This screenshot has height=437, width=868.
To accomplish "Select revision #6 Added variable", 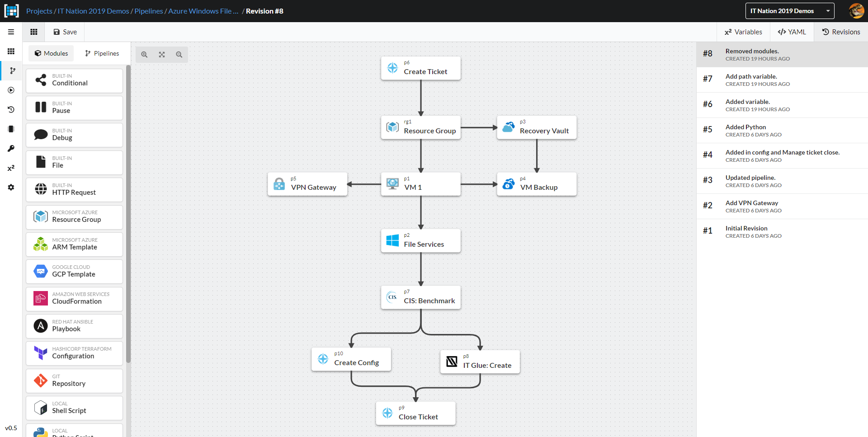I will [x=782, y=105].
